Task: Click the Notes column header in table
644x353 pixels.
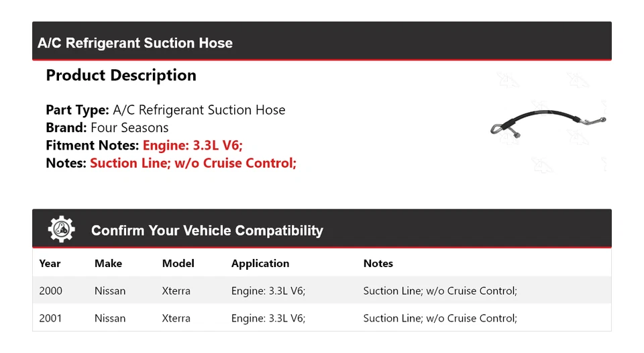Action: tap(378, 264)
